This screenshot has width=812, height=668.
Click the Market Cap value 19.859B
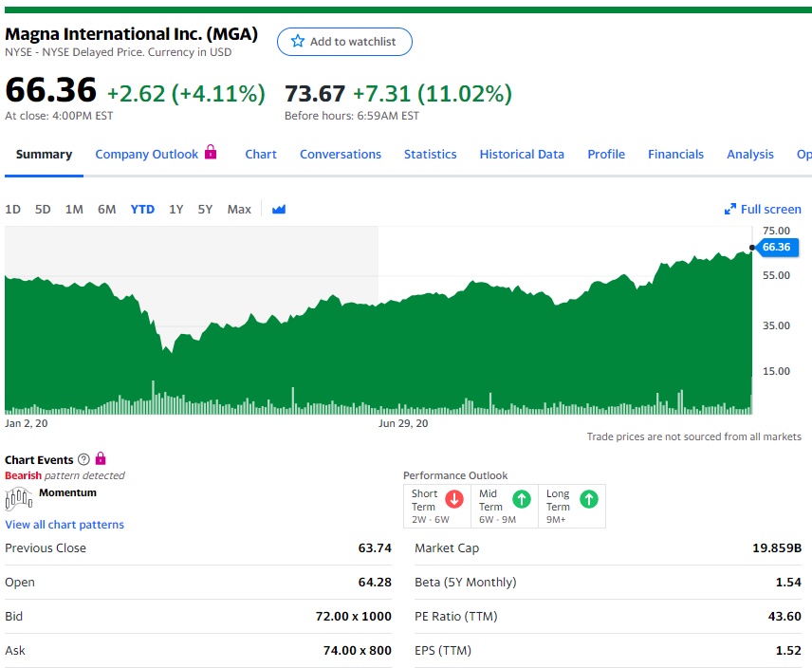click(x=777, y=547)
